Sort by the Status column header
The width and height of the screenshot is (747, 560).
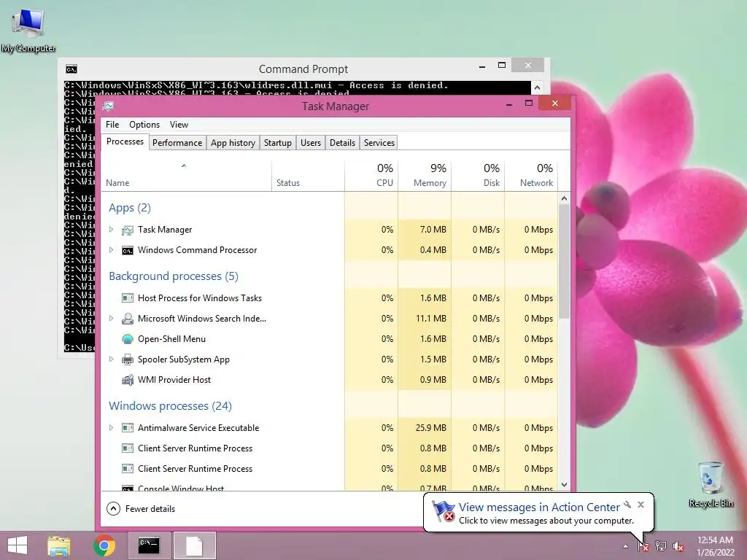point(309,176)
